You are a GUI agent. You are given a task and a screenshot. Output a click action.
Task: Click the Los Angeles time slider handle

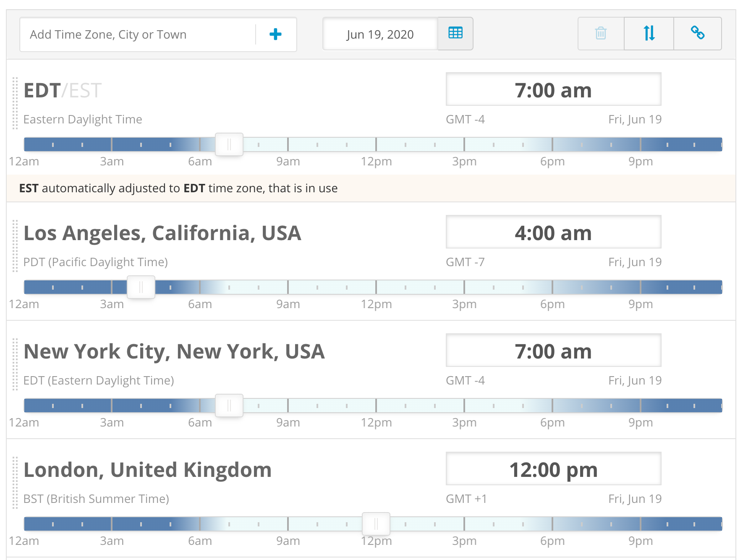click(x=141, y=287)
